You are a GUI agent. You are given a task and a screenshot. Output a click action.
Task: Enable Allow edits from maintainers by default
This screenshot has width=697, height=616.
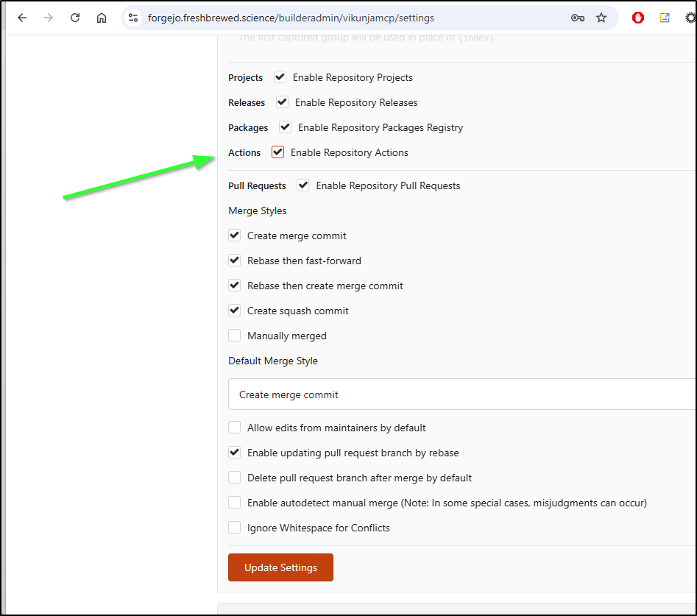235,428
